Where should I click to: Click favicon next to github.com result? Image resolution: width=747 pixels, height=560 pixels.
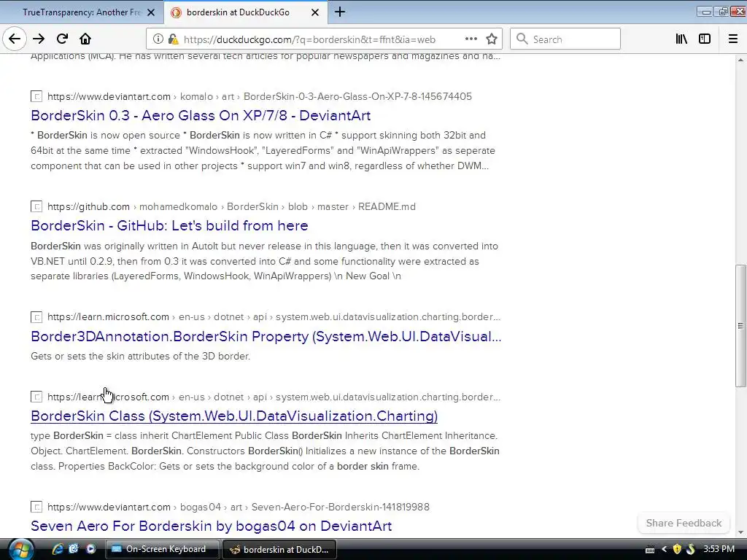coord(36,206)
